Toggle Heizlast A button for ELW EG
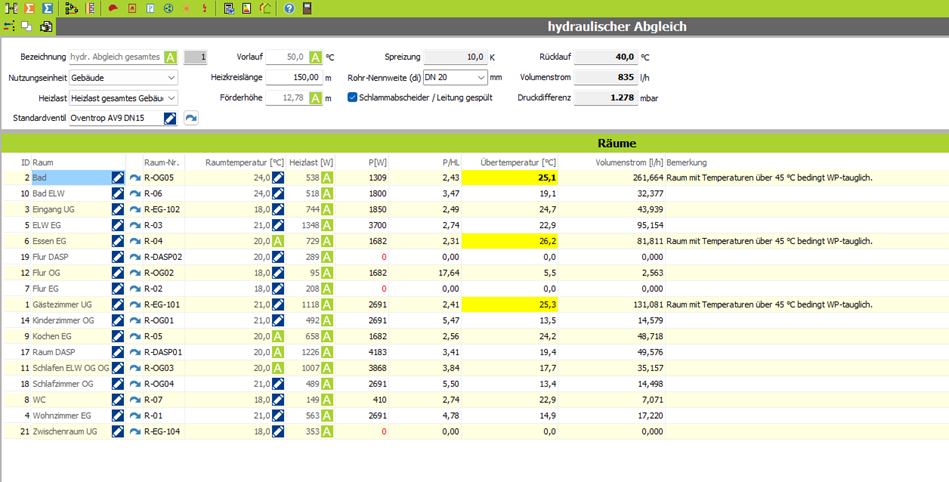 [x=327, y=225]
